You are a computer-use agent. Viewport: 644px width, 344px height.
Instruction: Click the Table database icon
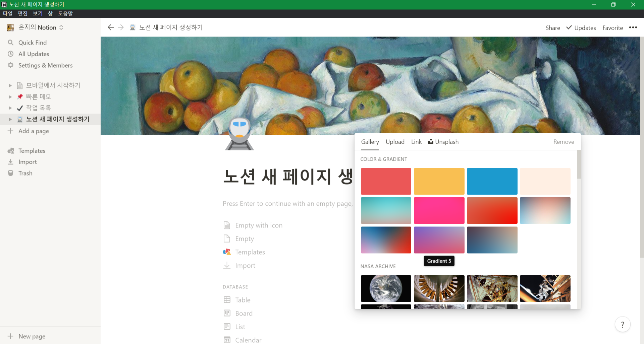(227, 300)
